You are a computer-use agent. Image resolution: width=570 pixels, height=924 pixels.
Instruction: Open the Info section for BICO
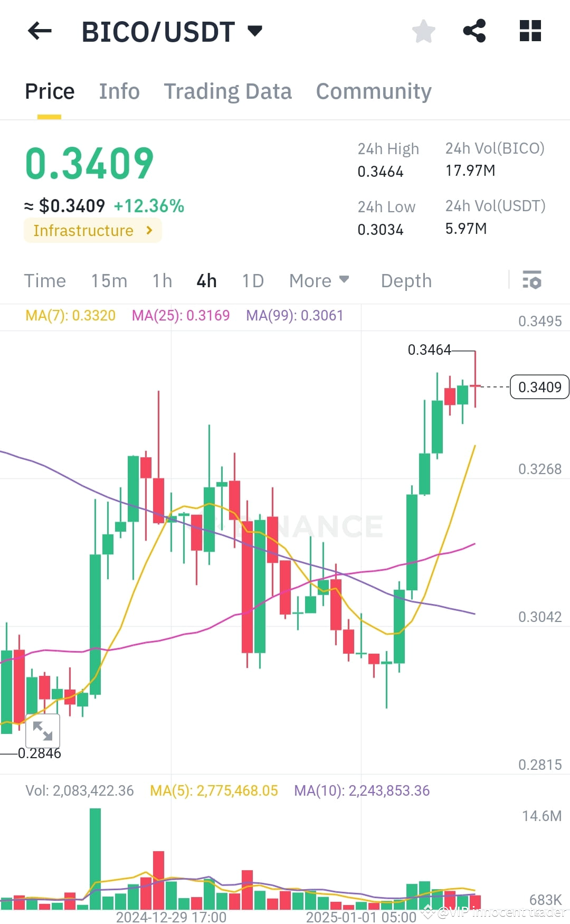119,91
